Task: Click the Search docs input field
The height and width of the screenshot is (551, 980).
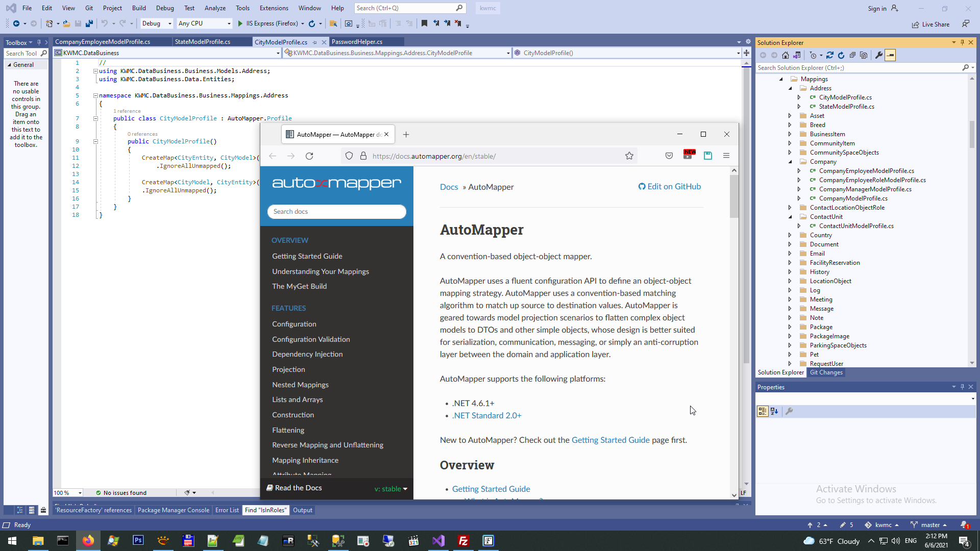Action: (336, 212)
